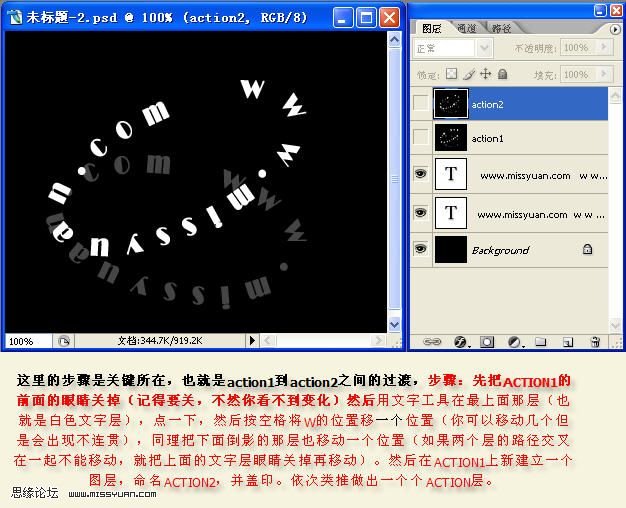Click the Background layer lock icon
This screenshot has width=626, height=508.
tap(587, 250)
